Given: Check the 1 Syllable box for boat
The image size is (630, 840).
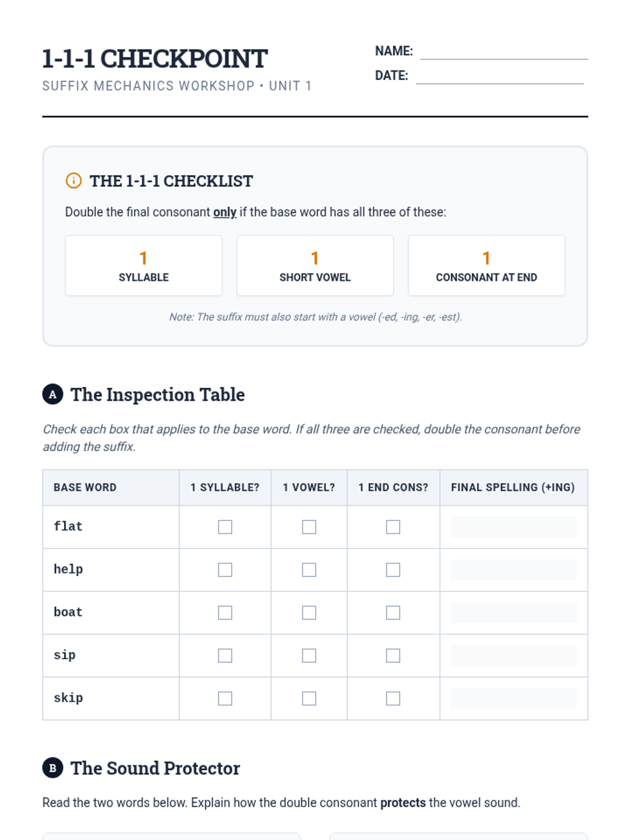Looking at the screenshot, I should coord(225,613).
